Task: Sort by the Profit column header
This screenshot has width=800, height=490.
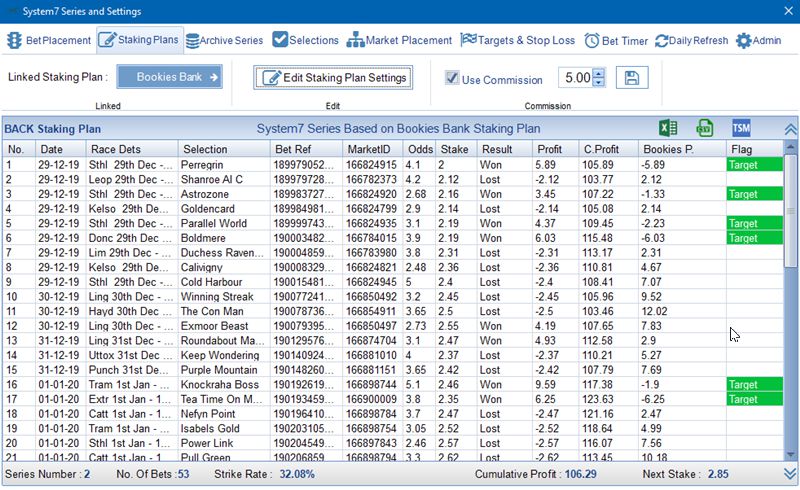Action: click(x=556, y=149)
